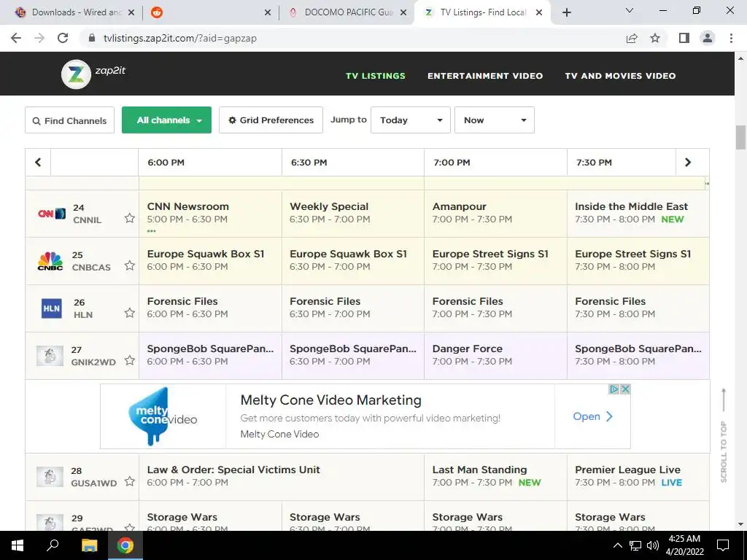The height and width of the screenshot is (560, 747).
Task: Toggle the browser side panel
Action: click(x=684, y=38)
